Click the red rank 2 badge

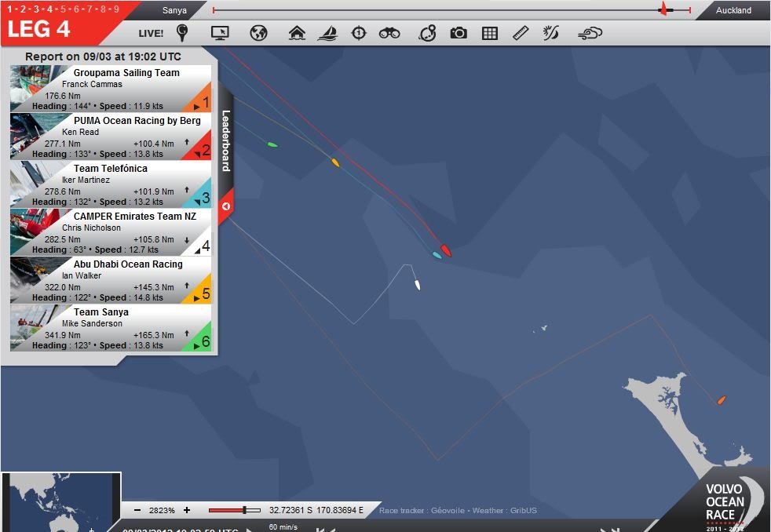click(202, 149)
